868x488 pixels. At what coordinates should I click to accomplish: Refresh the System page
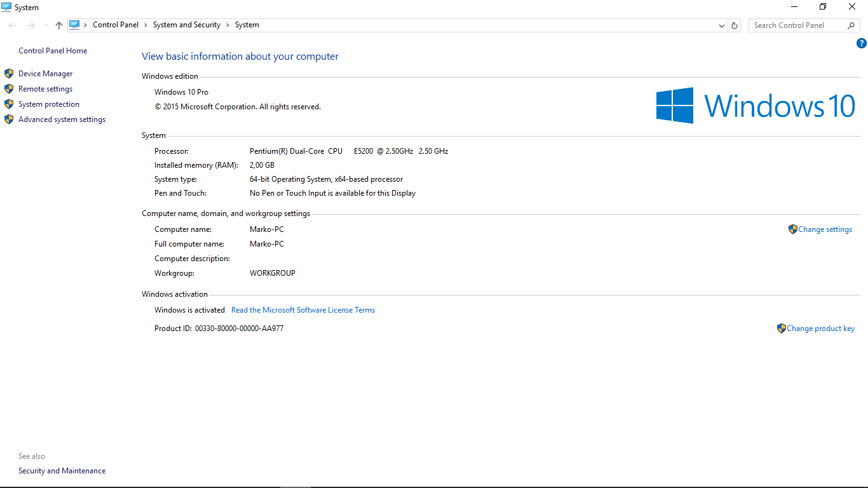click(735, 25)
